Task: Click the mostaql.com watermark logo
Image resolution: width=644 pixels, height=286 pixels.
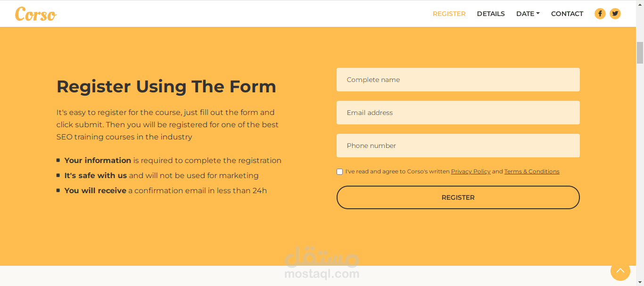Action: click(x=322, y=263)
